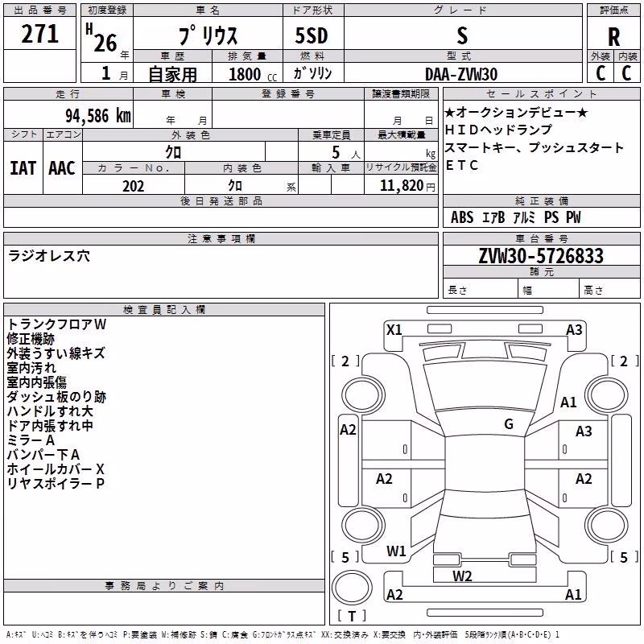Image resolution: width=644 pixels, height=644 pixels.
Task: Click the rear-right wheel circle
Action: click(x=608, y=526)
